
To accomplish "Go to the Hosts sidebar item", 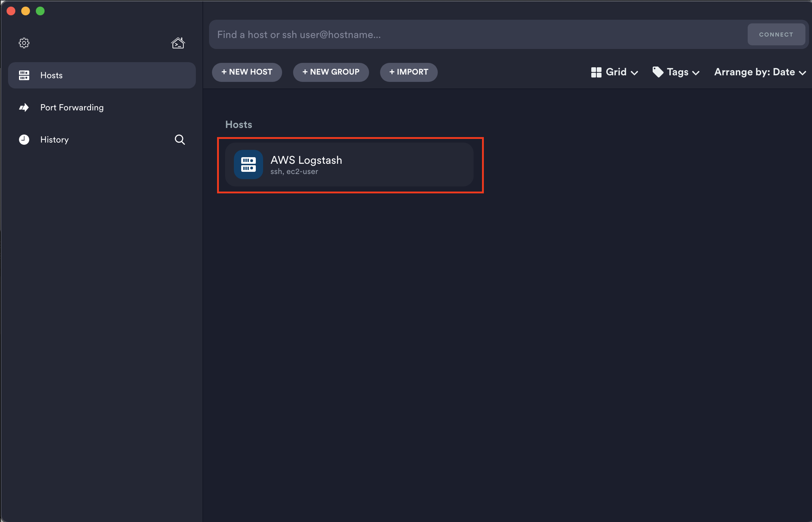I will click(x=52, y=75).
